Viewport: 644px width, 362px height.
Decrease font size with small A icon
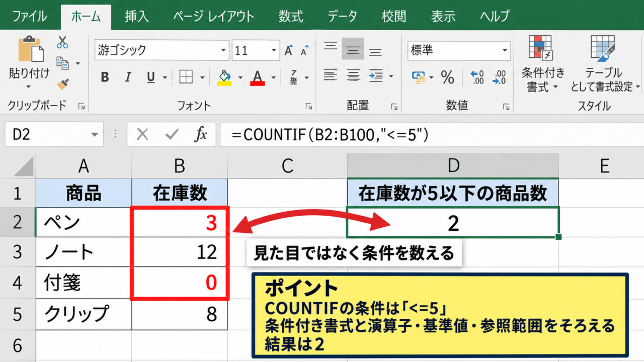304,50
